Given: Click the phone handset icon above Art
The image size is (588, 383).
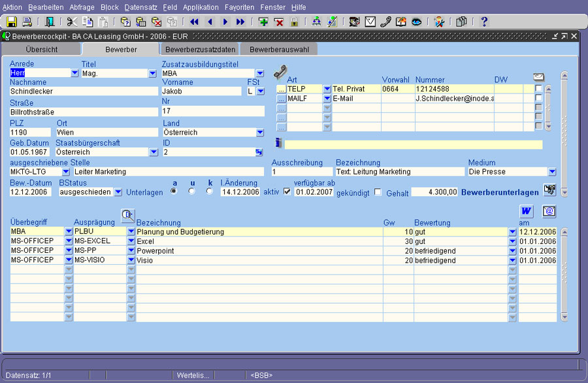Looking at the screenshot, I should (x=280, y=72).
